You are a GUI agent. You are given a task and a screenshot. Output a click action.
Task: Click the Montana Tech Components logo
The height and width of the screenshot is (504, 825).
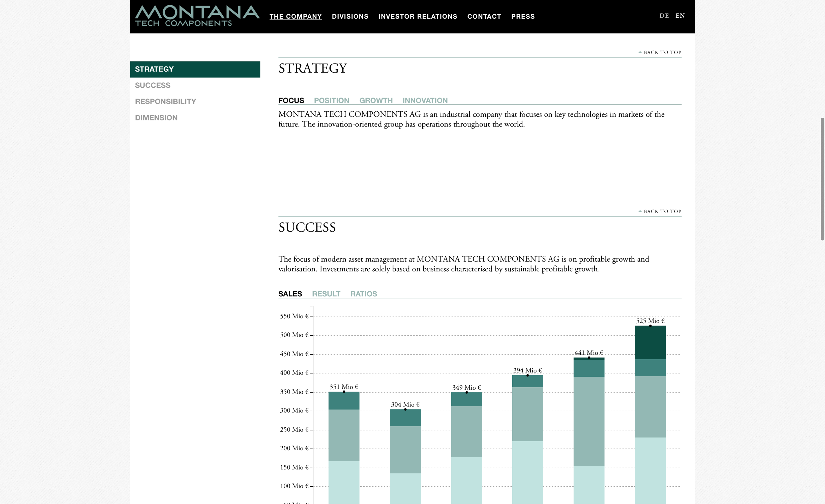[197, 16]
